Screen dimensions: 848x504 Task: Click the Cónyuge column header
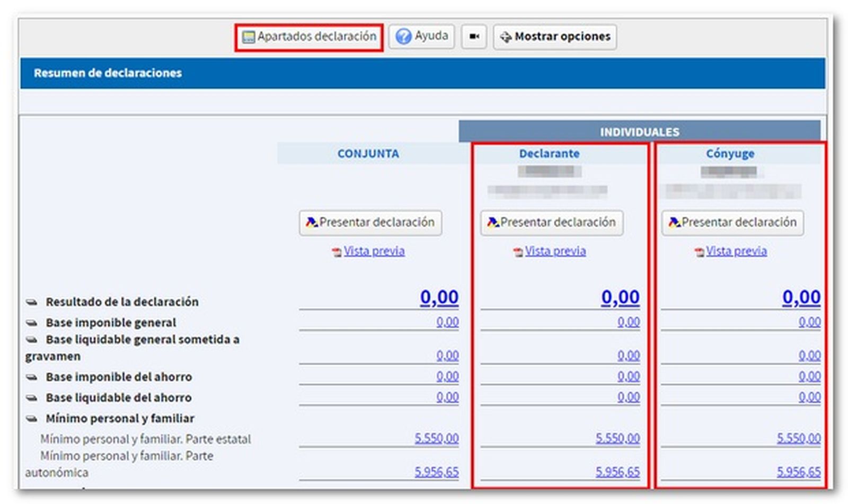[730, 154]
